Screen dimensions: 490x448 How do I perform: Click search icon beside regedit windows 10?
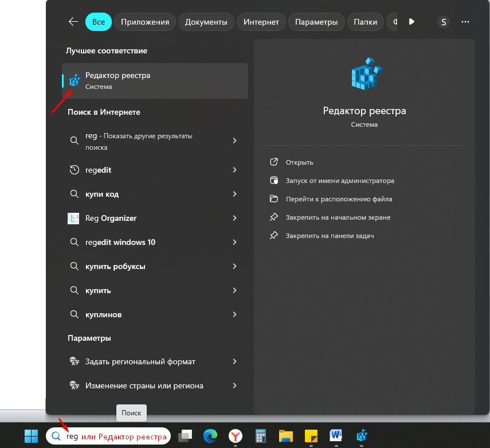[x=74, y=242]
